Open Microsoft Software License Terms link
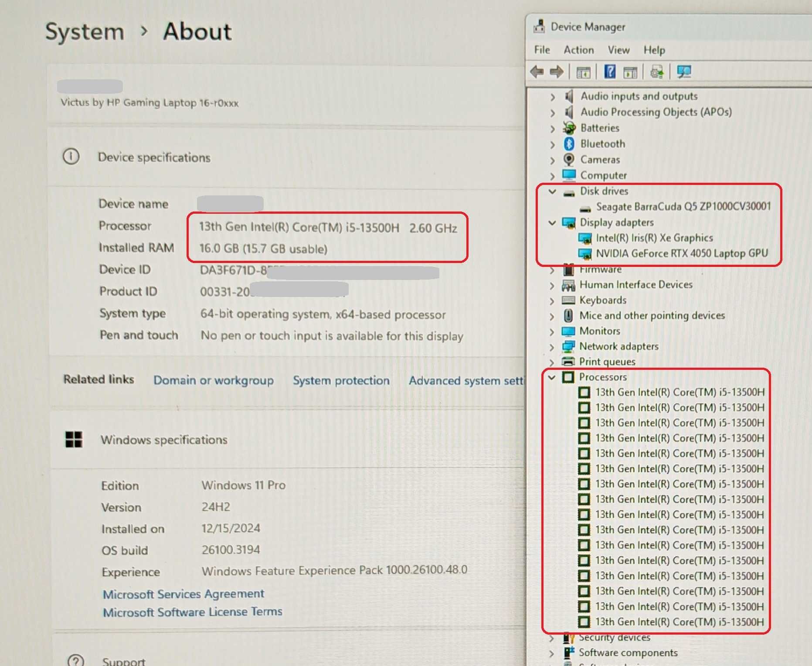Viewport: 812px width, 666px height. (x=193, y=612)
